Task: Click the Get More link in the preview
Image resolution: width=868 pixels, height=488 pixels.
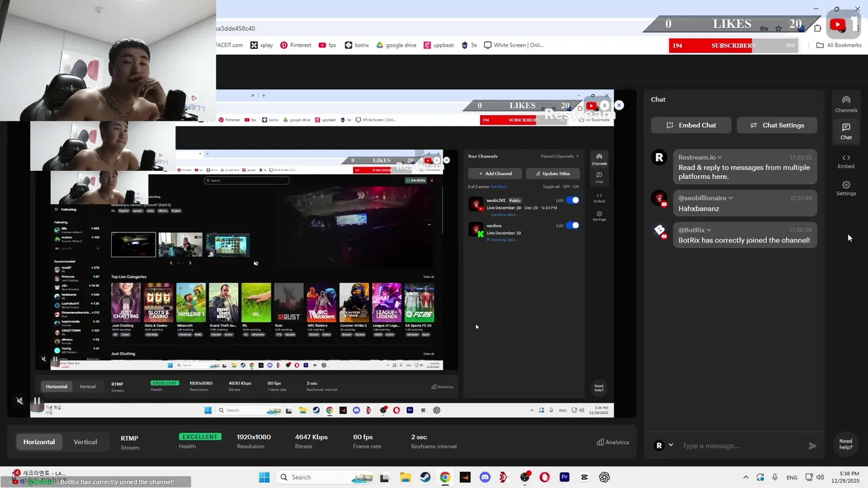Action: coord(498,186)
